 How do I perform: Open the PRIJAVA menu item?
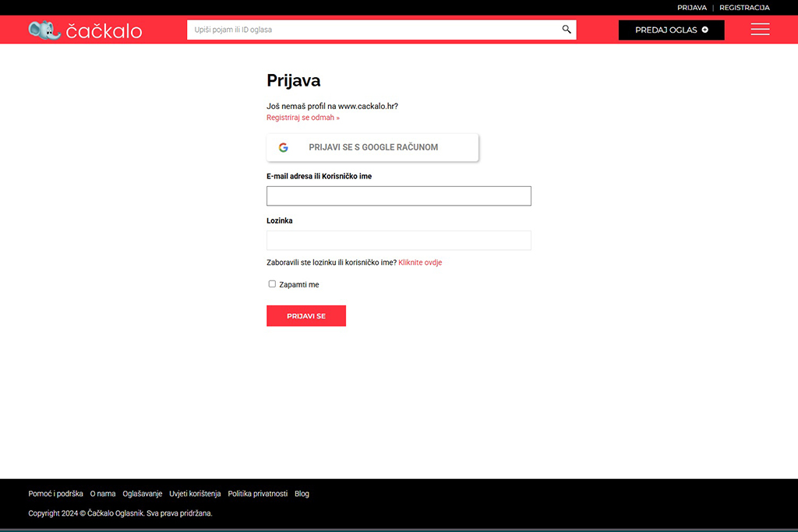coord(691,7)
